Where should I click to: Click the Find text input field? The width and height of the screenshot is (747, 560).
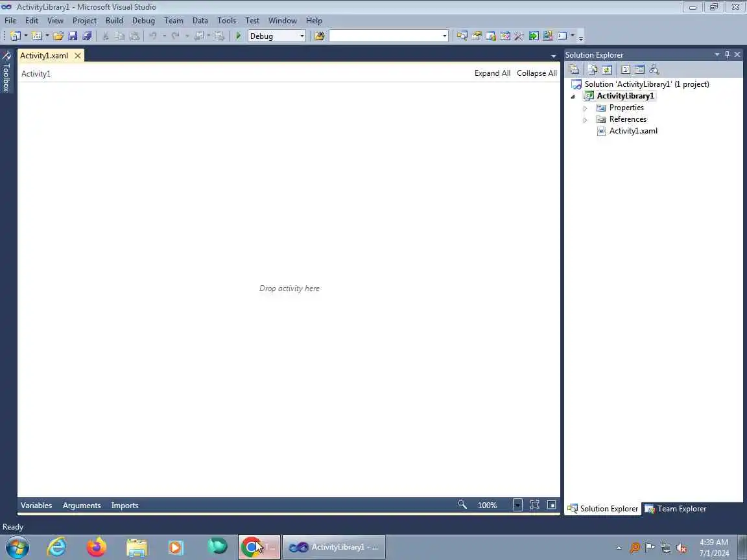385,36
